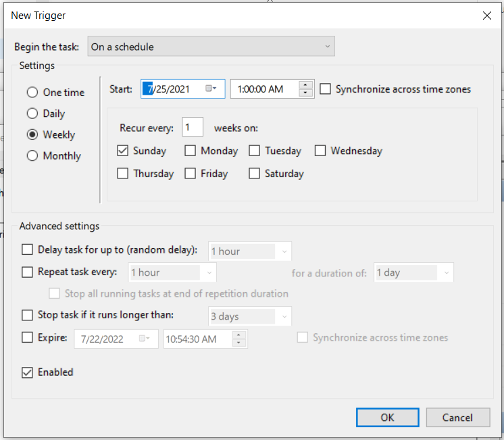Image resolution: width=504 pixels, height=440 pixels.
Task: Enable the Expire checkbox
Action: (x=27, y=337)
